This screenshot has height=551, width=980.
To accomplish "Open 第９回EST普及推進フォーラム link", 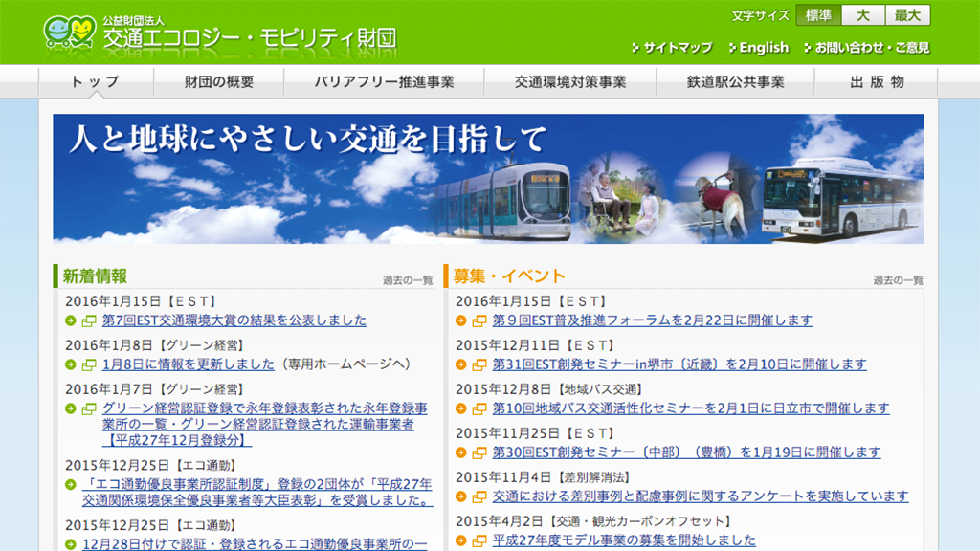I will point(653,320).
